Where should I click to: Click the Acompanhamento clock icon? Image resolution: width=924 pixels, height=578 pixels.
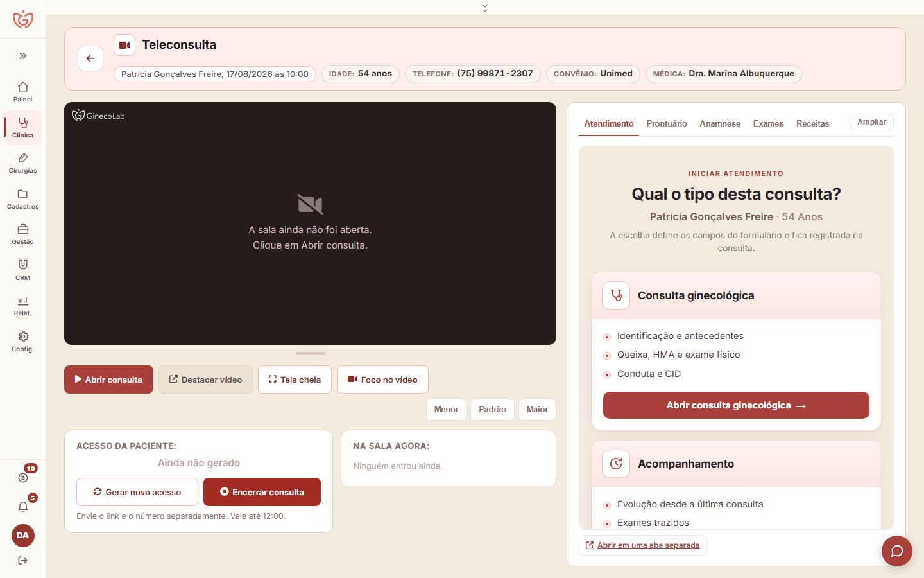pos(616,464)
